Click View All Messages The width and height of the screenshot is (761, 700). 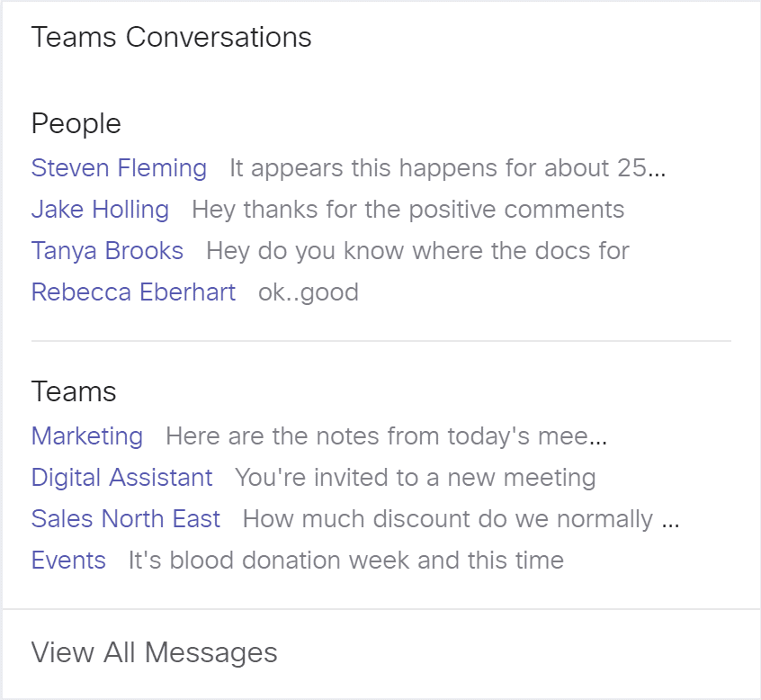(155, 652)
